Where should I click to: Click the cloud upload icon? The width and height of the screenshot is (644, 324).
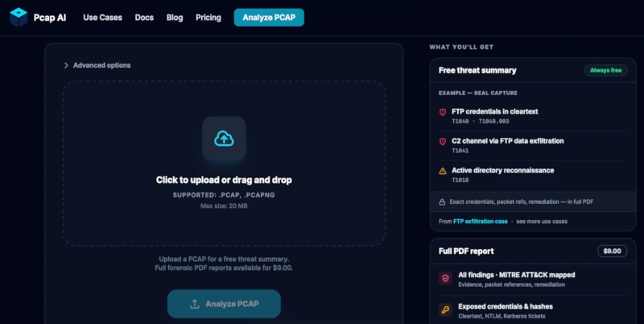(224, 139)
